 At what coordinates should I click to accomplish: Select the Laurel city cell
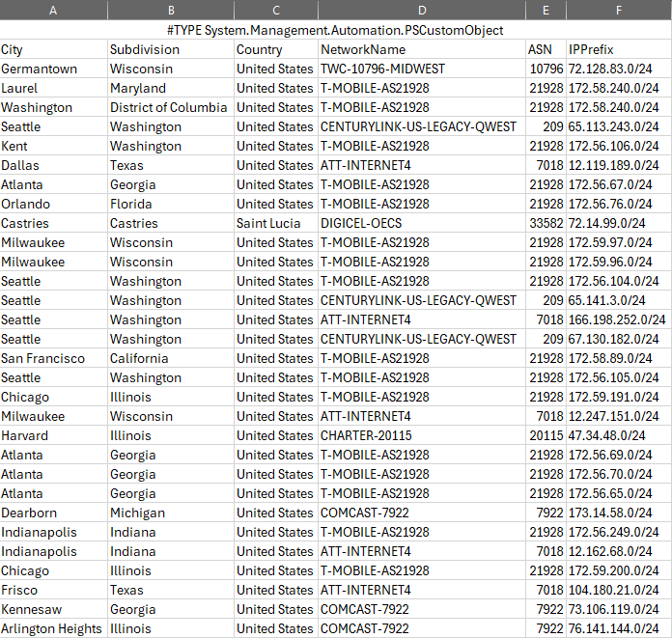[x=53, y=88]
